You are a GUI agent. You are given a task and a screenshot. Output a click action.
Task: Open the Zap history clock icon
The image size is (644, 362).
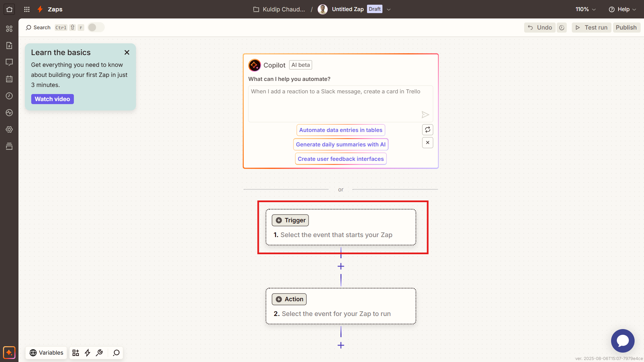point(9,96)
